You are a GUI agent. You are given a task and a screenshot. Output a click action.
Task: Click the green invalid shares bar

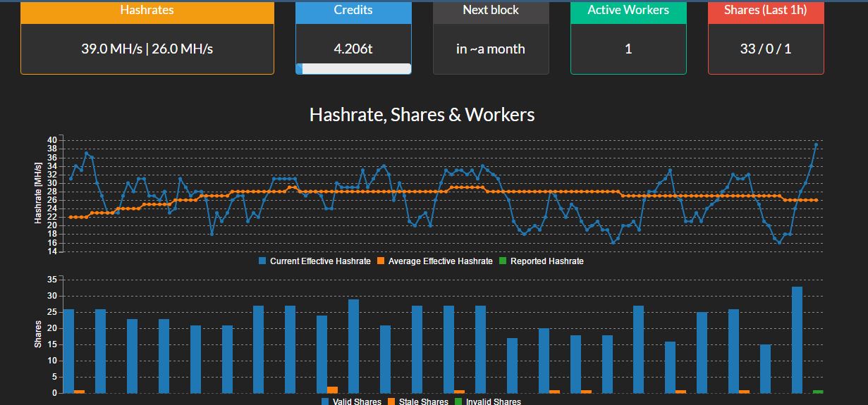tap(817, 392)
